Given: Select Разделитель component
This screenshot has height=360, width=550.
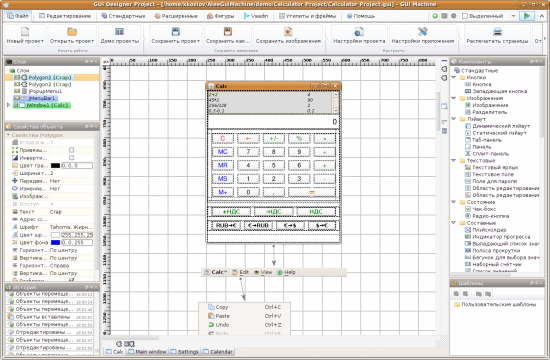Looking at the screenshot, I should [489, 112].
